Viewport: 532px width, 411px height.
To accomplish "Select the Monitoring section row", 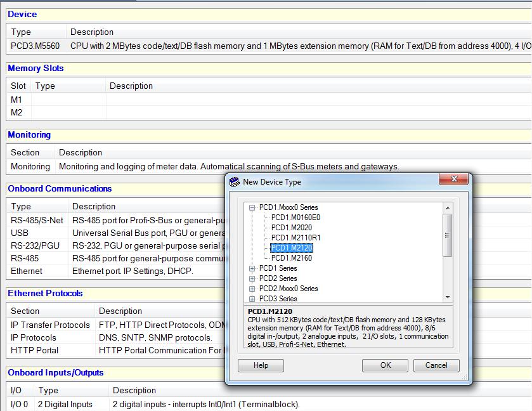I will 269,167.
